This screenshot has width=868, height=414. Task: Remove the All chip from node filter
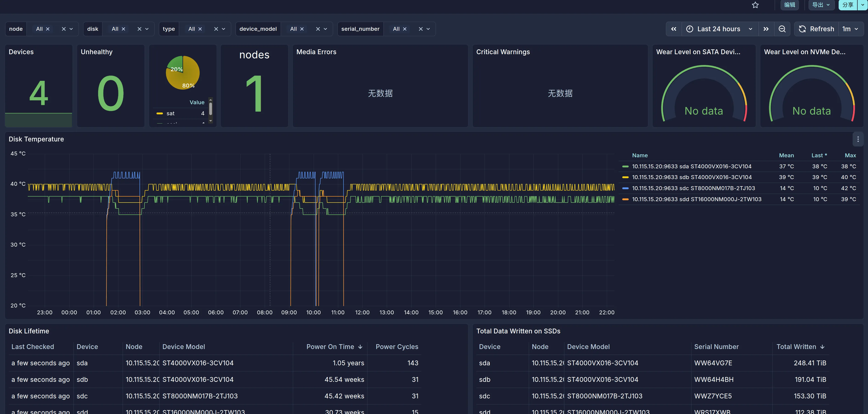point(48,29)
